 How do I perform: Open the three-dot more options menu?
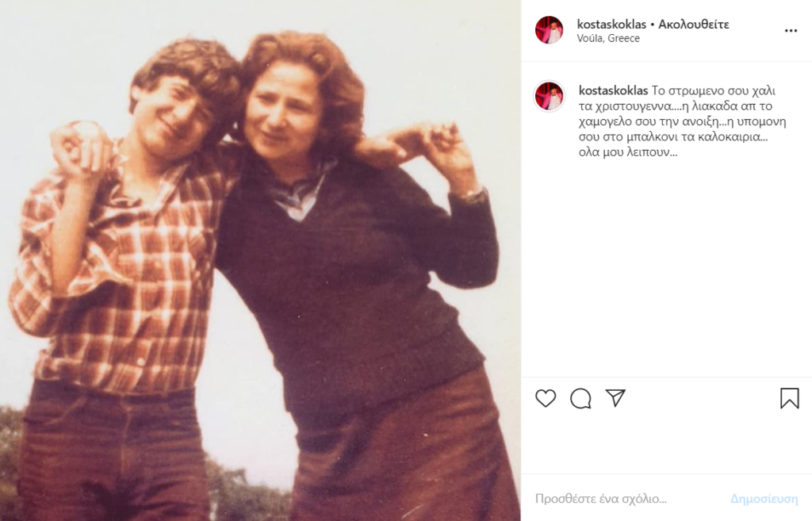tap(791, 31)
